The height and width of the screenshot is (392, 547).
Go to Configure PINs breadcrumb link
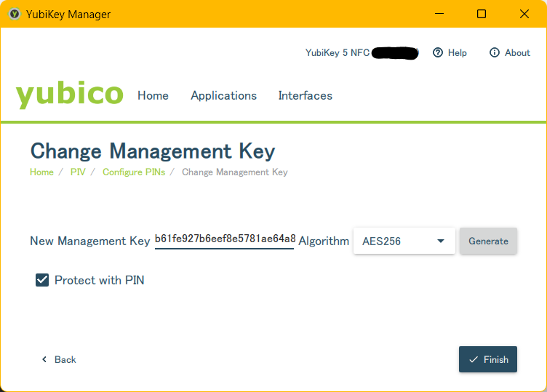134,172
